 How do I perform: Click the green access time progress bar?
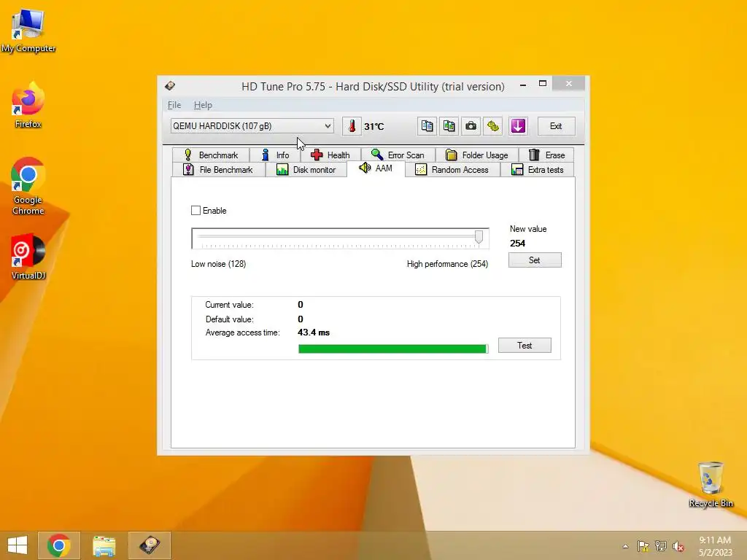(x=393, y=349)
